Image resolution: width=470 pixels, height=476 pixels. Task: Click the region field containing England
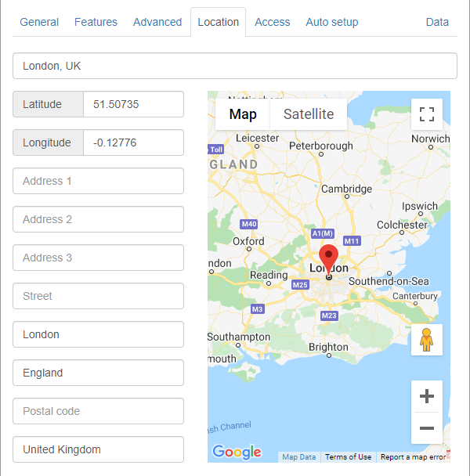coord(98,373)
